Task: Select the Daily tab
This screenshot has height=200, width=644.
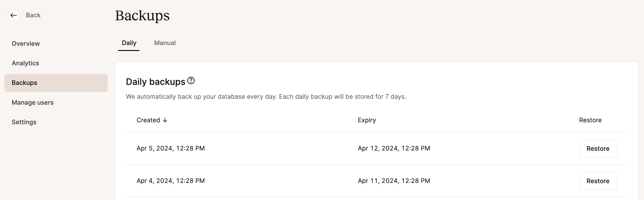Action: [x=129, y=43]
